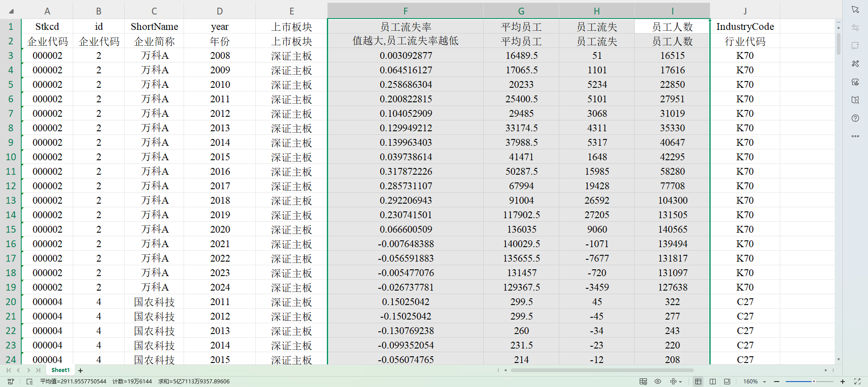Open the magic brush style tool
Image resolution: width=868 pixels, height=387 pixels.
[x=855, y=64]
